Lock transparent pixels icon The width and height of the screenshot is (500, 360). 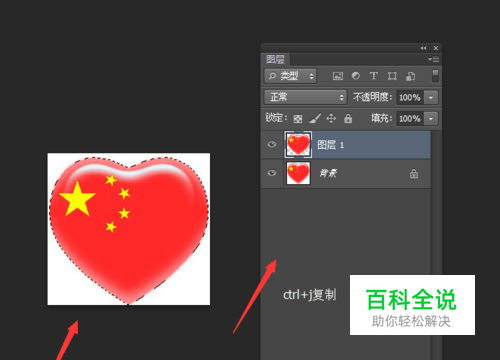[298, 119]
